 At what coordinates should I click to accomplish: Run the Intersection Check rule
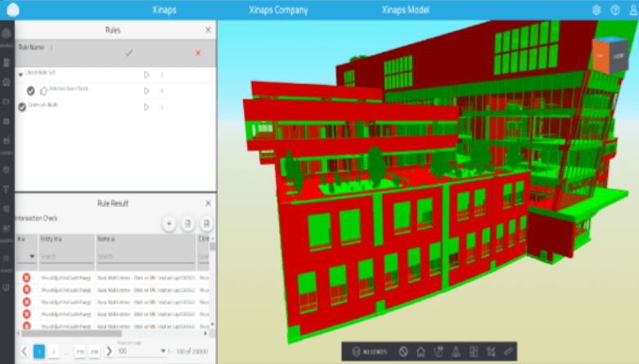click(146, 91)
